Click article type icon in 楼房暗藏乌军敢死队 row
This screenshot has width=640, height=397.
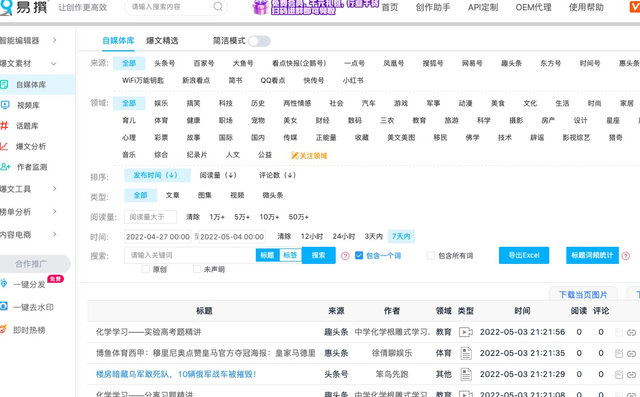[466, 374]
